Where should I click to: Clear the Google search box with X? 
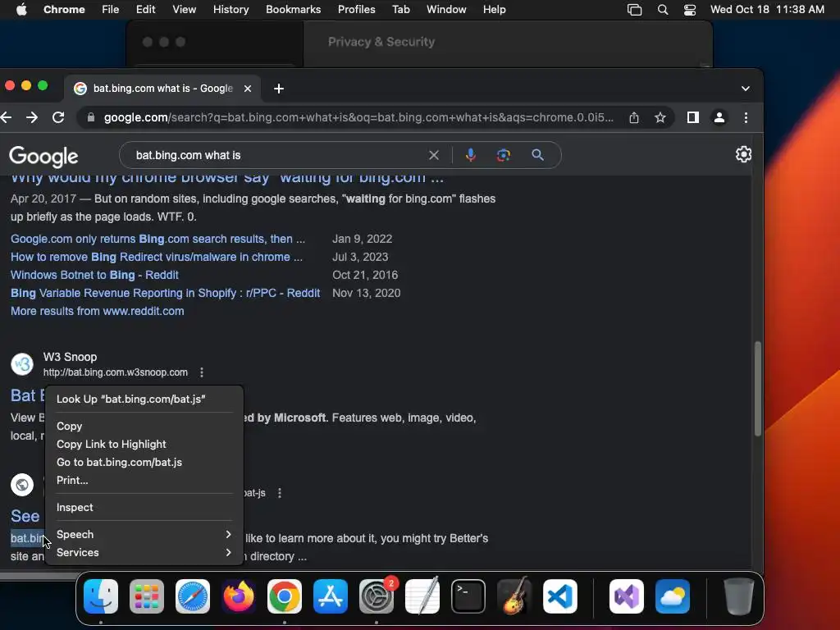pyautogui.click(x=434, y=155)
